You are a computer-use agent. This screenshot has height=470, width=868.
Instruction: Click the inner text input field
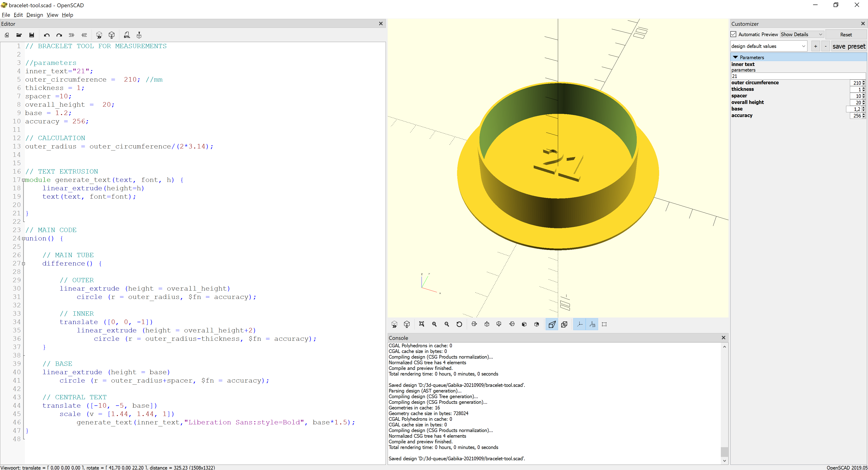798,76
